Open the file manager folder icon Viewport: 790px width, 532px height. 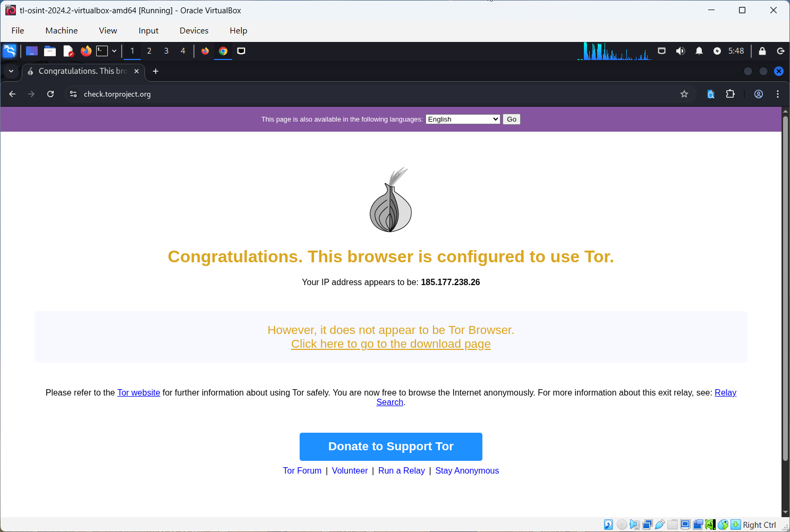[x=50, y=51]
